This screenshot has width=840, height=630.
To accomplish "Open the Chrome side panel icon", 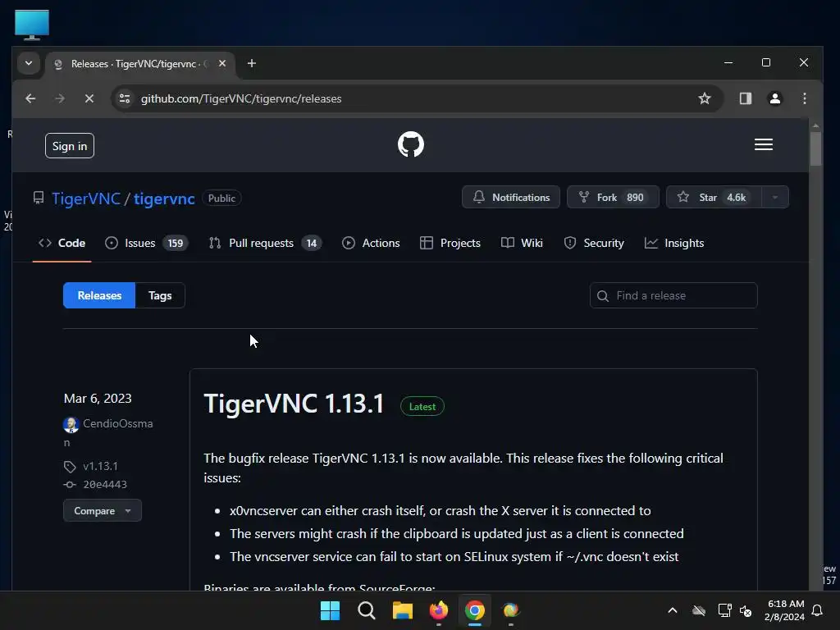I will point(745,98).
